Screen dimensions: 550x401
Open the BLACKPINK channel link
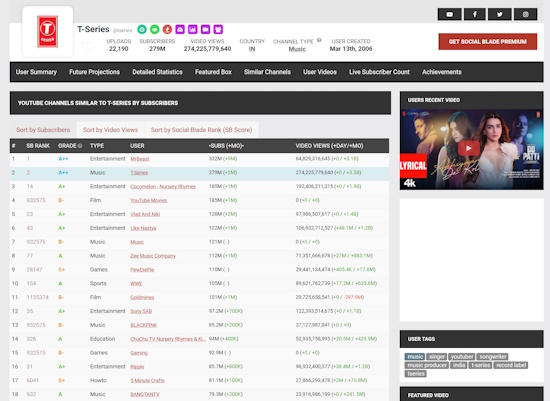[144, 325]
